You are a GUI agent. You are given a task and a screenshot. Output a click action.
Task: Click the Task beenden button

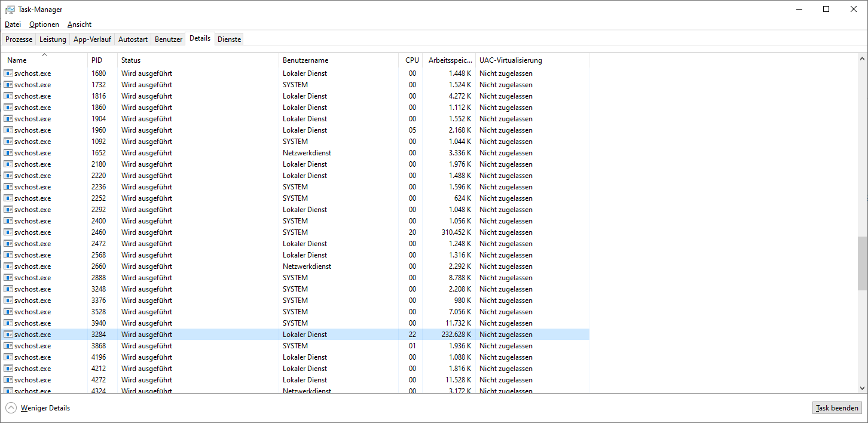[x=837, y=408]
